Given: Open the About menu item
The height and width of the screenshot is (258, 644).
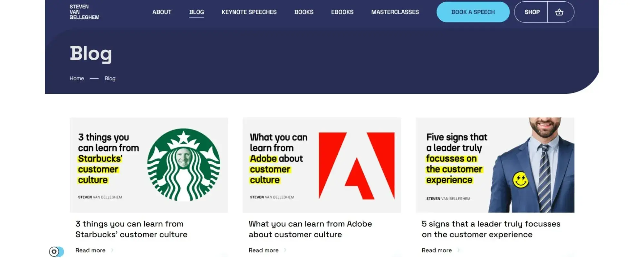Looking at the screenshot, I should coord(162,12).
